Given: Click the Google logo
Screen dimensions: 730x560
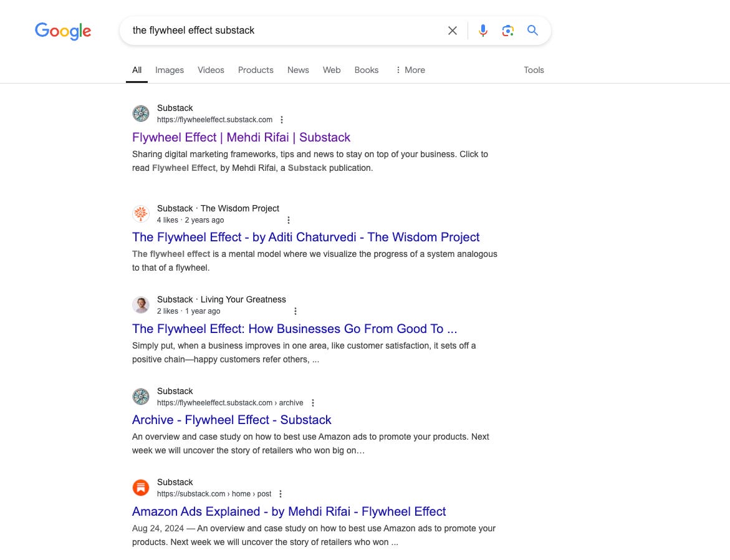Looking at the screenshot, I should pyautogui.click(x=63, y=31).
